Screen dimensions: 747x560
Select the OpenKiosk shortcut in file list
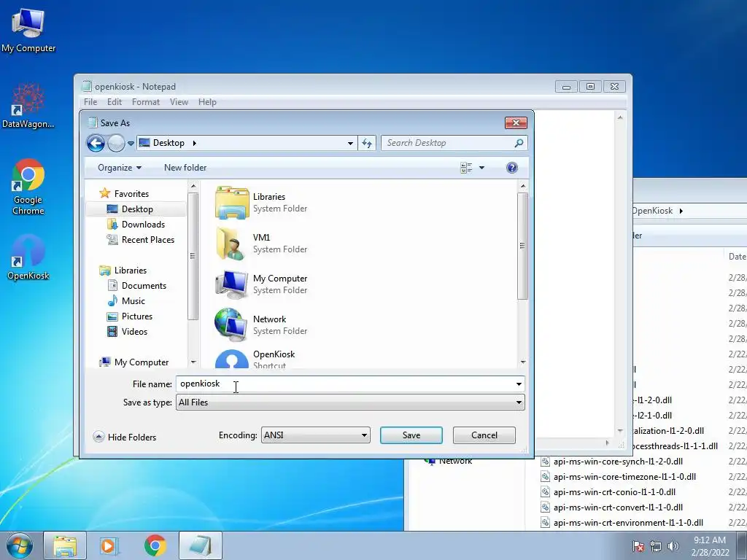click(255, 359)
